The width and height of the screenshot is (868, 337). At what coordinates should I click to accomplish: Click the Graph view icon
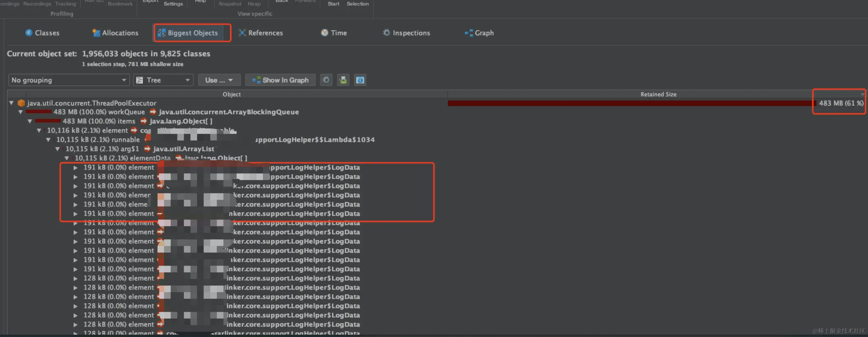click(468, 33)
